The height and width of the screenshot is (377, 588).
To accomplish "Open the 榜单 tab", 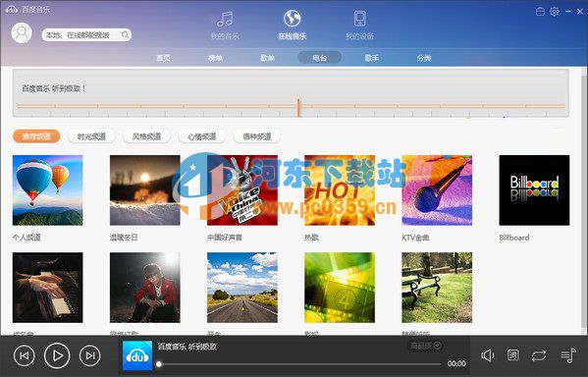I will 215,58.
